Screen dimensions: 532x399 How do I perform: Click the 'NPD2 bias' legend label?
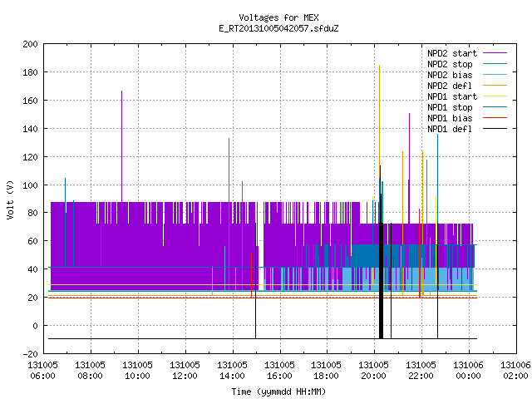[450, 75]
